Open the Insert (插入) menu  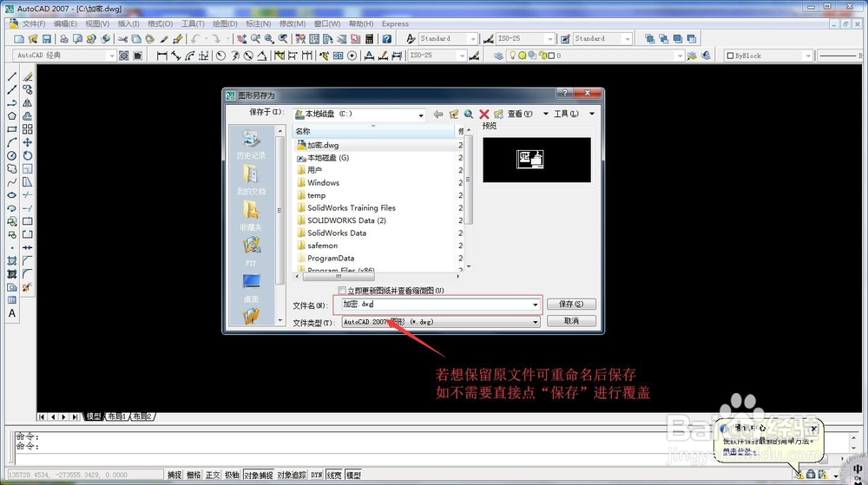point(128,23)
